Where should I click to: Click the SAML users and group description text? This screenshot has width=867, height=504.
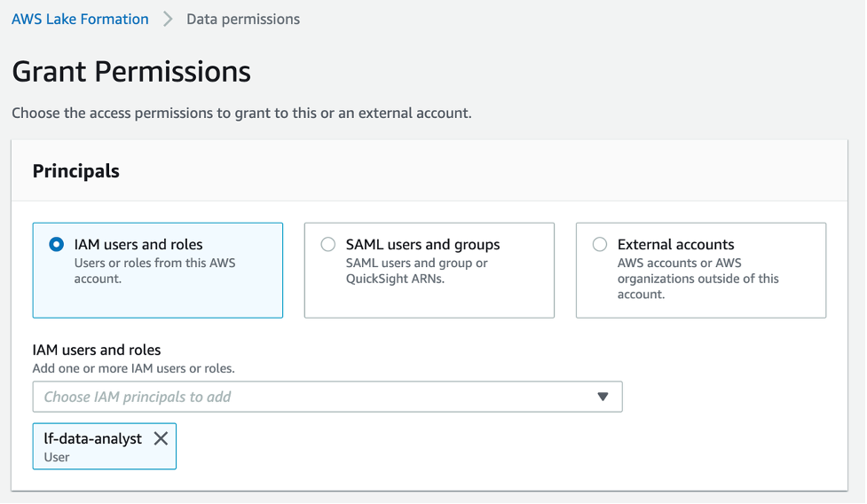tap(417, 271)
